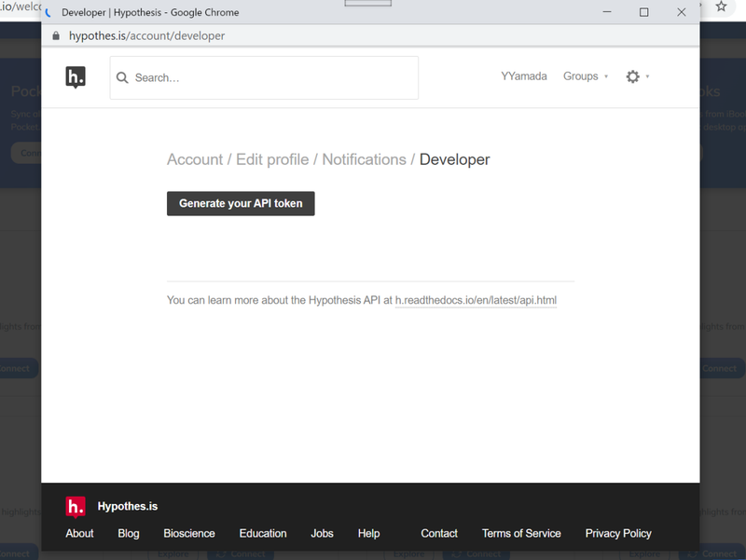Switch to the Notifications tab
Screen dimensions: 746x560
coord(364,159)
